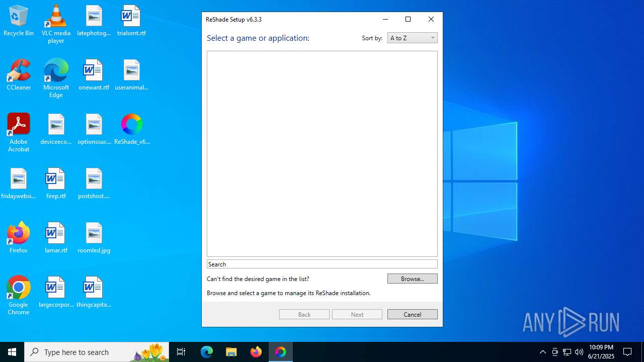Select Adobe Acrobat desktop shortcut
Image resolution: width=644 pixels, height=362 pixels.
pyautogui.click(x=19, y=133)
